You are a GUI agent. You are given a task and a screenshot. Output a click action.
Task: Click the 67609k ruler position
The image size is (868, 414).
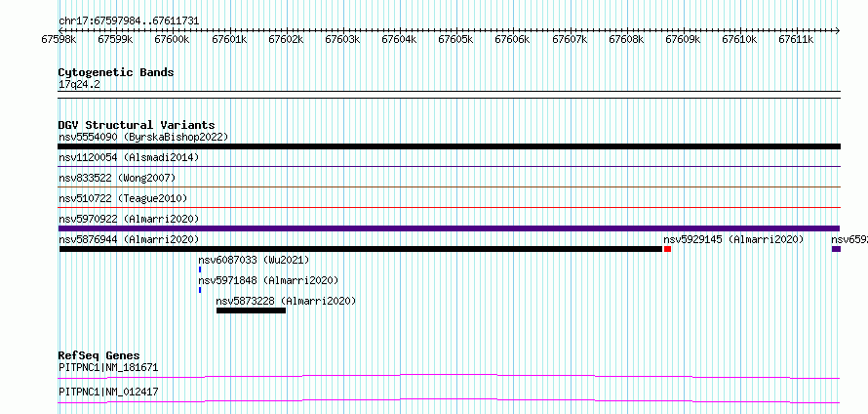[683, 39]
